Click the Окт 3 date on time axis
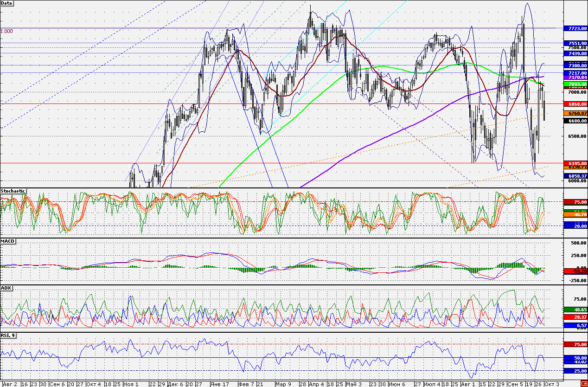The width and height of the screenshot is (588, 387). [x=551, y=384]
